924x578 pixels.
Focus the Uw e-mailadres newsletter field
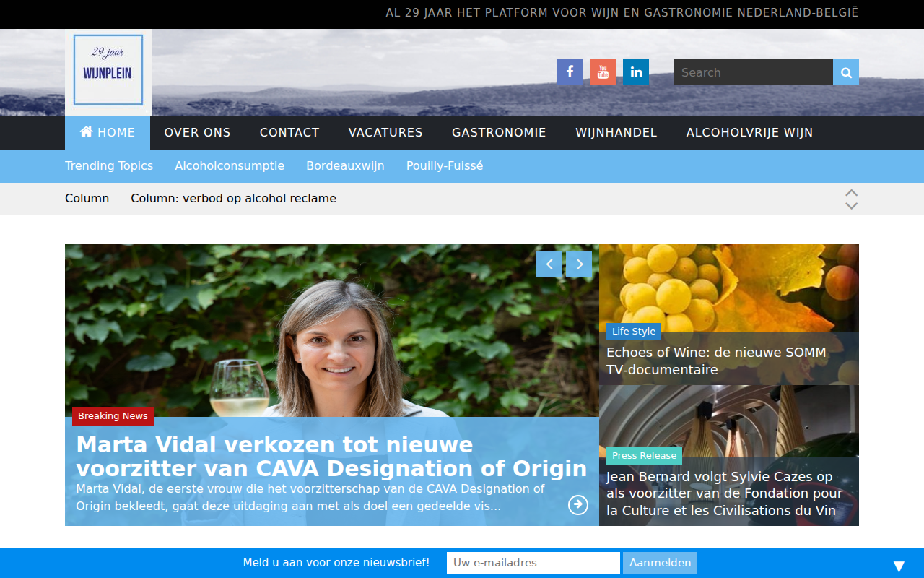coord(533,563)
